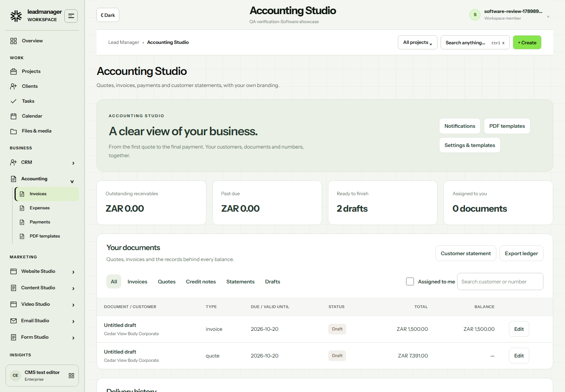The height and width of the screenshot is (392, 565).
Task: Select the Quotes documents tab
Action: click(x=167, y=281)
